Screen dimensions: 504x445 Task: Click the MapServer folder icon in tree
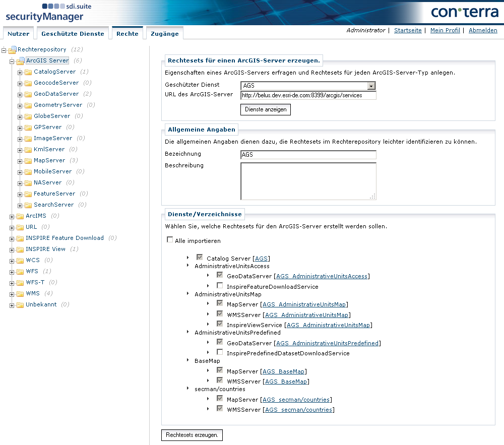[x=28, y=161]
